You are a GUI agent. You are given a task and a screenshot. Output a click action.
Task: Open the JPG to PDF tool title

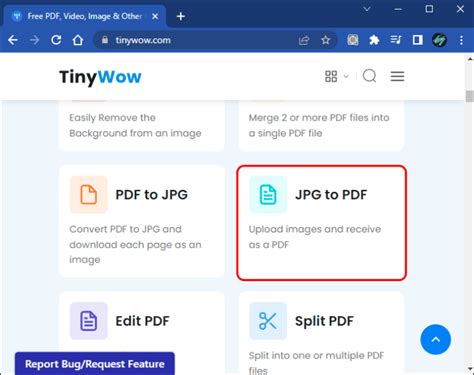click(331, 195)
